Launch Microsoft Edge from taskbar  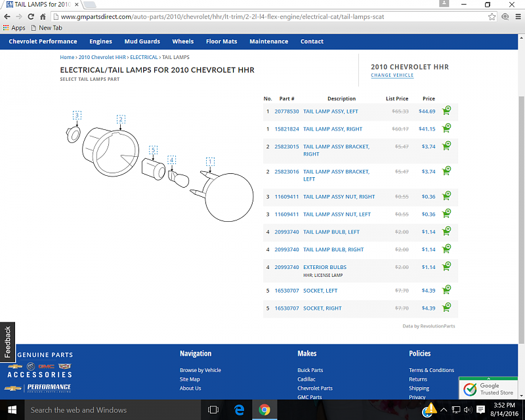click(239, 410)
